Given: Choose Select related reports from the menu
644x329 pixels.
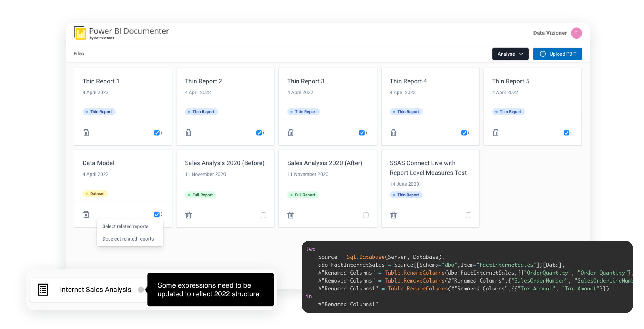Looking at the screenshot, I should (125, 226).
